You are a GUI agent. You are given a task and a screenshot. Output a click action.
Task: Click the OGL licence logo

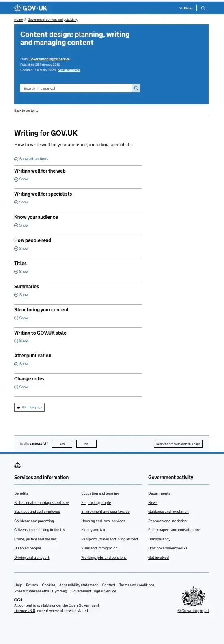click(x=18, y=600)
